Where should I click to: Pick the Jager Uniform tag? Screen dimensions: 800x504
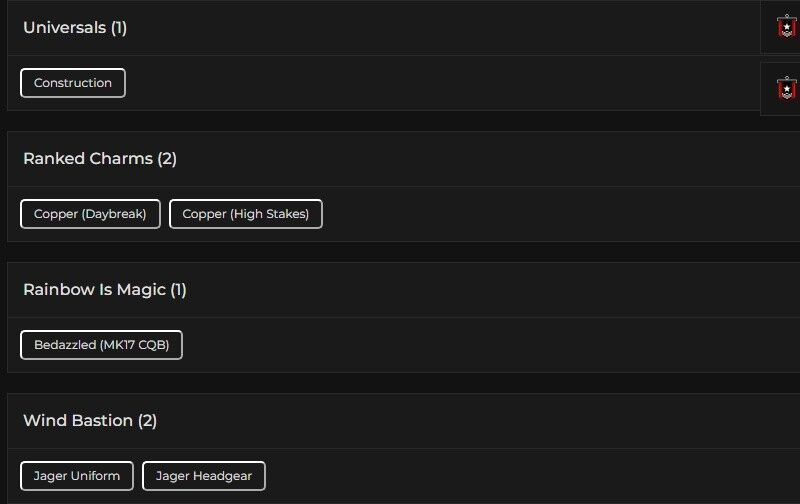(77, 476)
